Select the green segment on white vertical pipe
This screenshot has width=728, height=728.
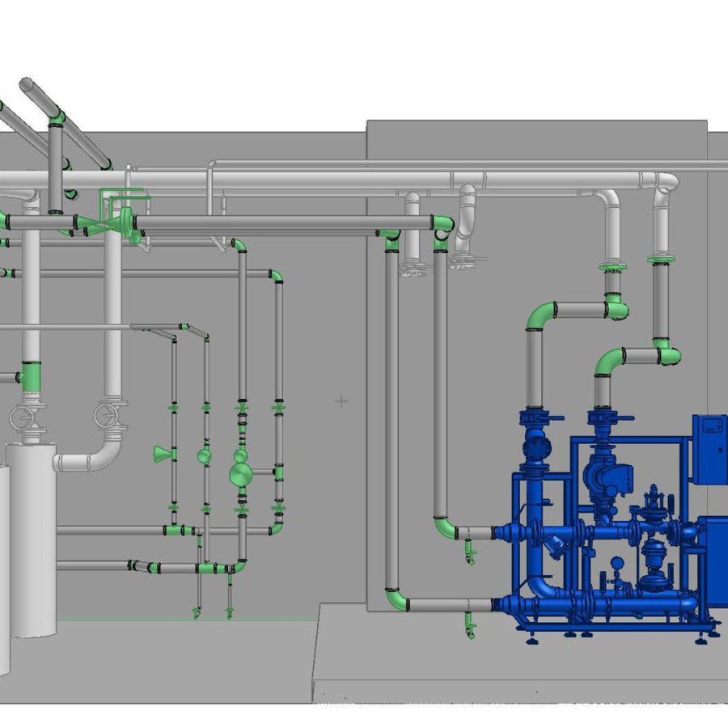[x=31, y=375]
